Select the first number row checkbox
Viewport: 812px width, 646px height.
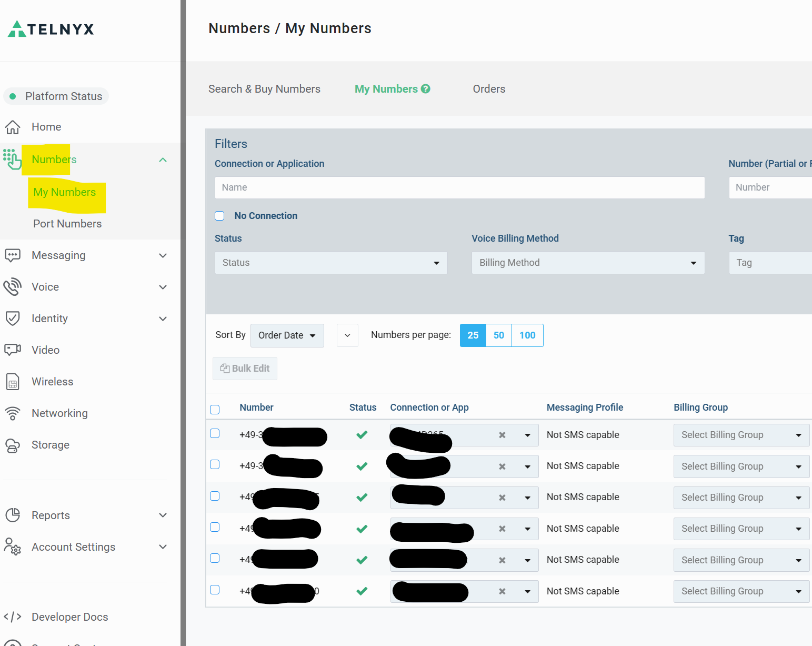pos(215,433)
